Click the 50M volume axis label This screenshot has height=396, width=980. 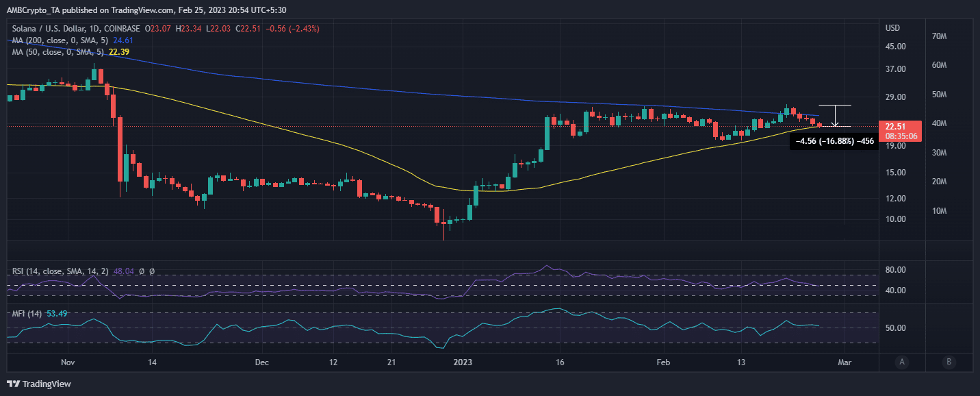(939, 94)
